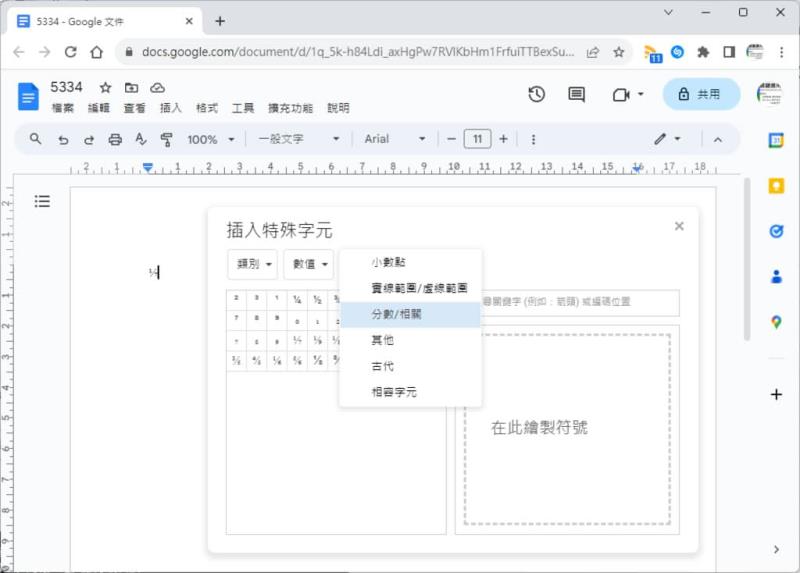Screen dimensions: 800x573
Task: Open the 檔案 menu
Action: 63,108
